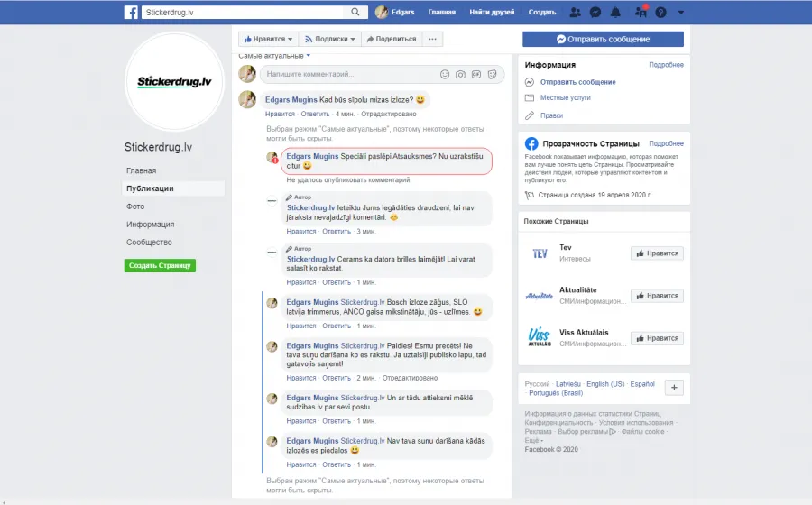Click the groups icon with red badge
The height and width of the screenshot is (505, 812).
[x=641, y=12]
